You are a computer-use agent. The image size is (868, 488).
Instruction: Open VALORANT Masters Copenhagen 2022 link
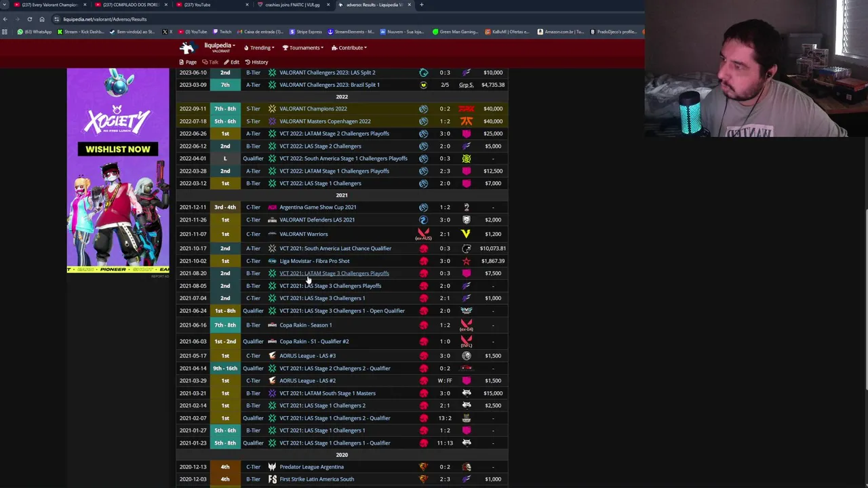pyautogui.click(x=325, y=121)
